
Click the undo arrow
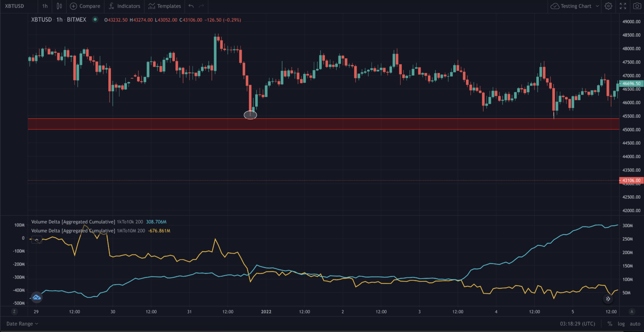191,6
